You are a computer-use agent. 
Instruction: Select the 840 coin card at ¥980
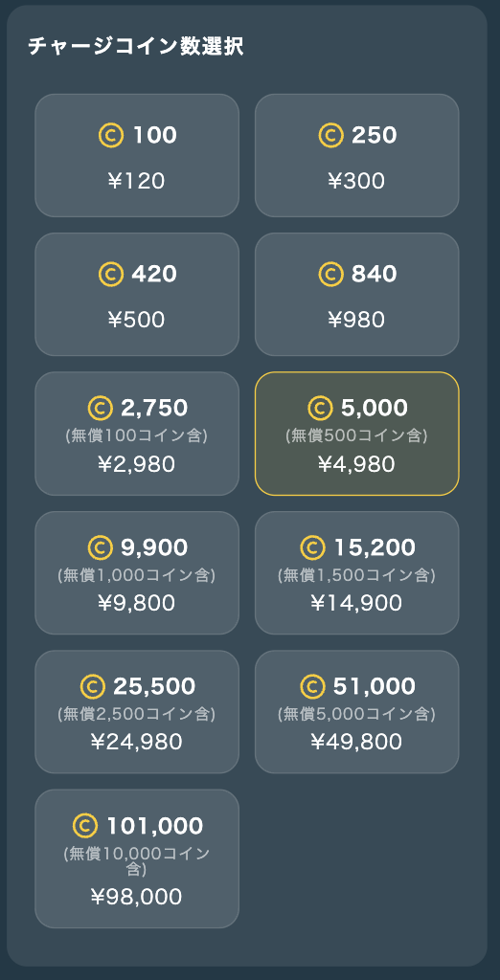(x=356, y=295)
